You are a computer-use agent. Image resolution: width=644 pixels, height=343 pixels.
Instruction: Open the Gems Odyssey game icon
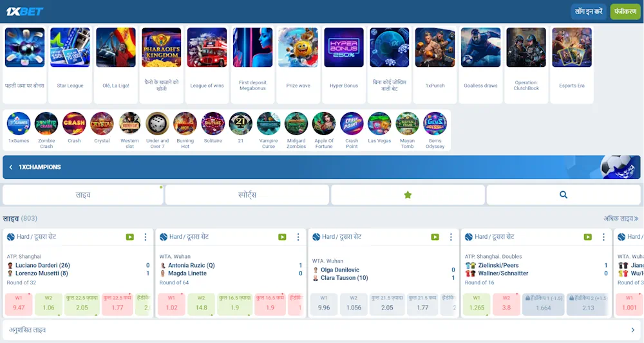(435, 124)
